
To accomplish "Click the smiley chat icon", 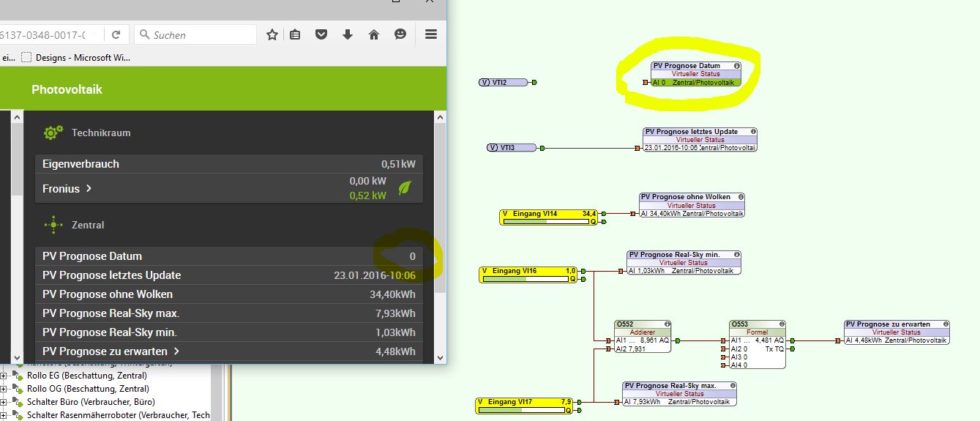I will 400,34.
